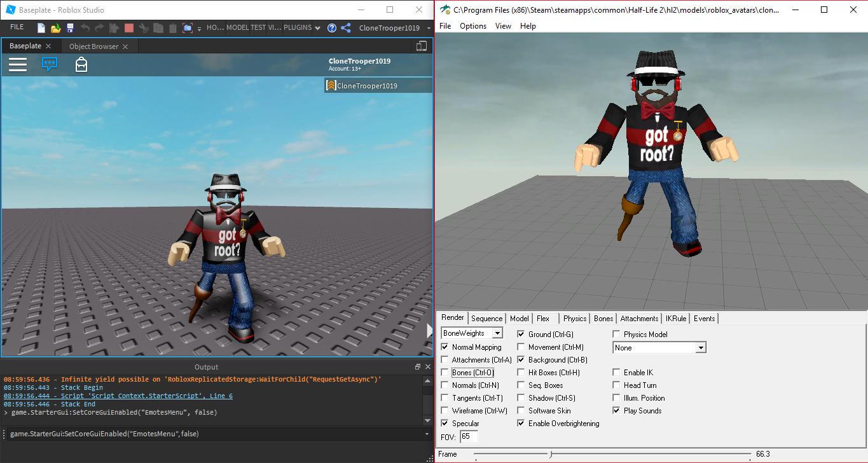Stop the play test with the red square
The width and height of the screenshot is (868, 463).
[x=129, y=28]
